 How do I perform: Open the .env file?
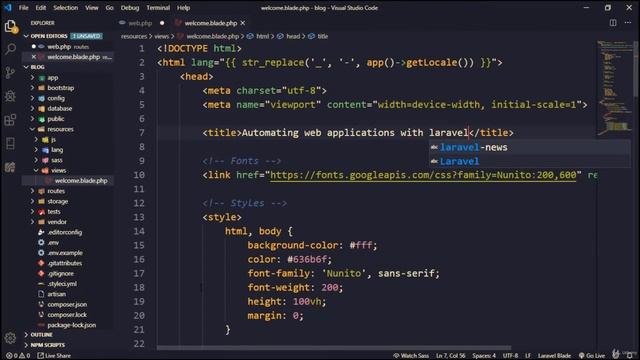[x=53, y=242]
